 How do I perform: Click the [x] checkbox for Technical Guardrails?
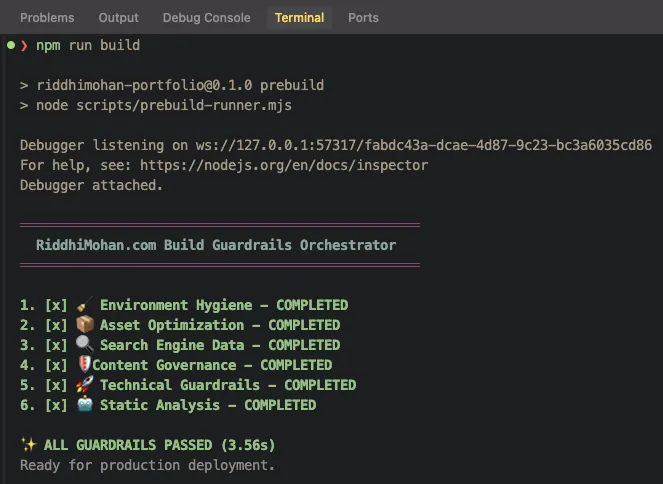[x=56, y=385]
